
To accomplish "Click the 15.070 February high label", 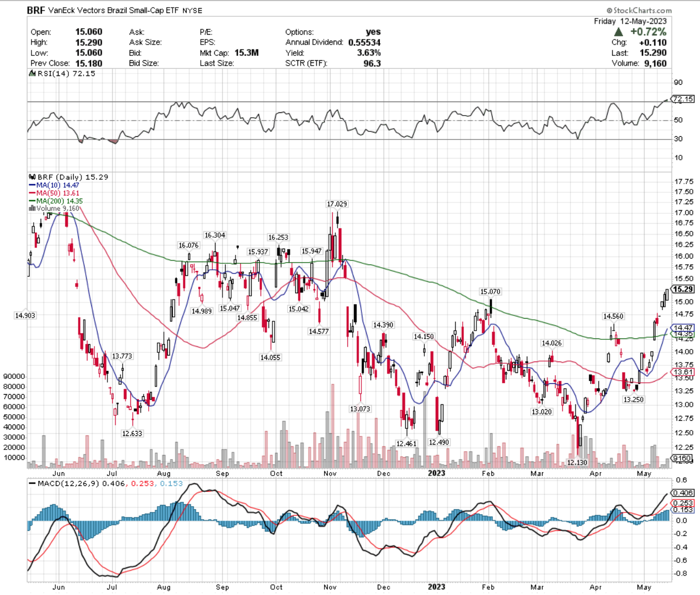I will [x=491, y=292].
